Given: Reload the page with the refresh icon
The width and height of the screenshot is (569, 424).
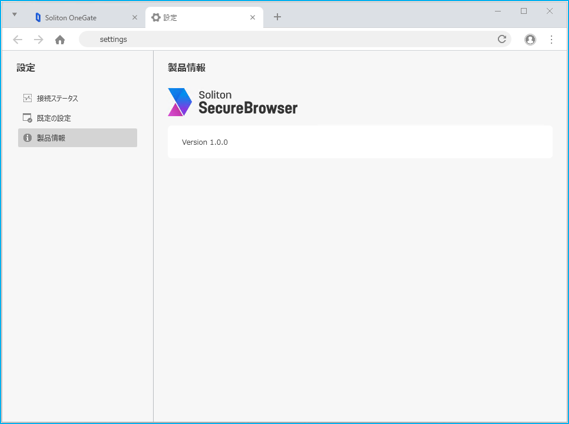Looking at the screenshot, I should [502, 39].
